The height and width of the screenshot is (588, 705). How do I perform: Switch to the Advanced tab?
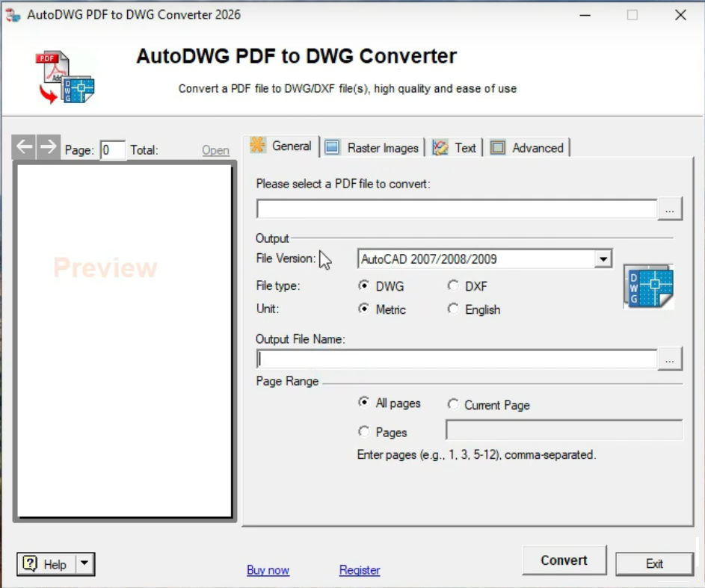click(529, 148)
